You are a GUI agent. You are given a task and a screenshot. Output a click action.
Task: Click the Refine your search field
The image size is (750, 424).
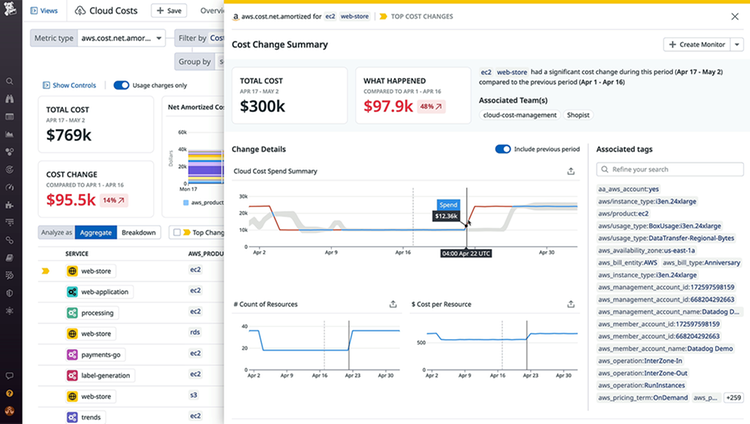[x=670, y=169]
